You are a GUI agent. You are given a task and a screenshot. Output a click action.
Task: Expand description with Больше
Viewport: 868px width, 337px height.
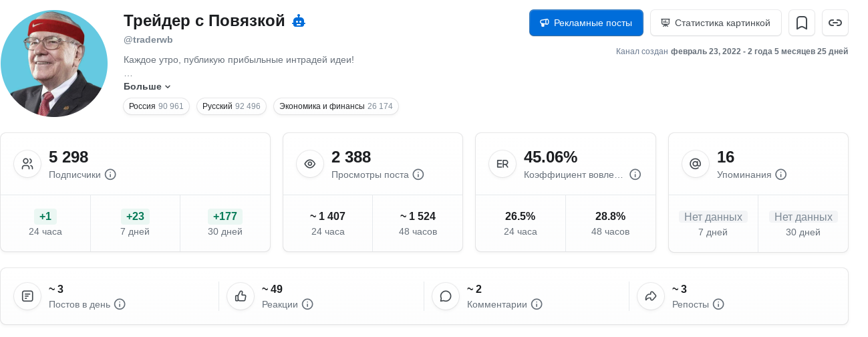pos(147,87)
